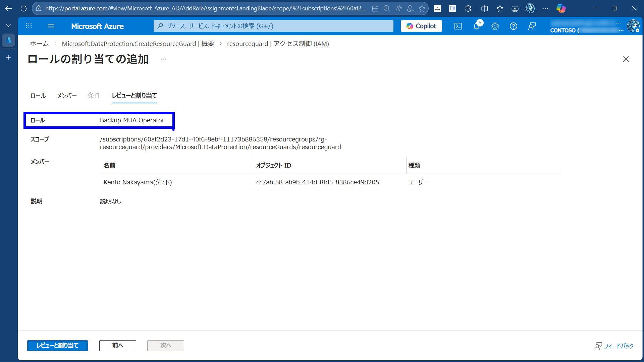This screenshot has height=362, width=644.
Task: Open the Azure portal hamburger menu
Action: tap(51, 26)
